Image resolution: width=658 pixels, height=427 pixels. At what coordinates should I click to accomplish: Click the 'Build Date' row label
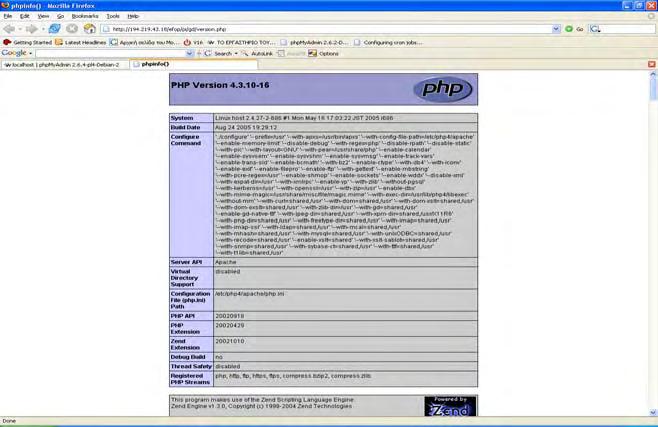(x=185, y=127)
